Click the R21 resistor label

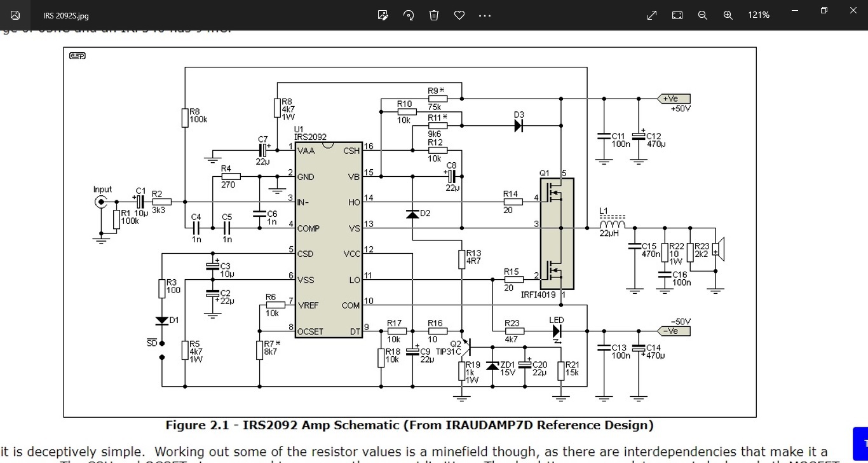tap(572, 364)
